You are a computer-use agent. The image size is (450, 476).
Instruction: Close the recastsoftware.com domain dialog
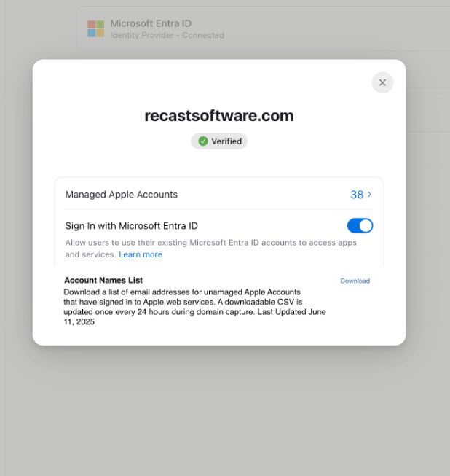[x=382, y=82]
